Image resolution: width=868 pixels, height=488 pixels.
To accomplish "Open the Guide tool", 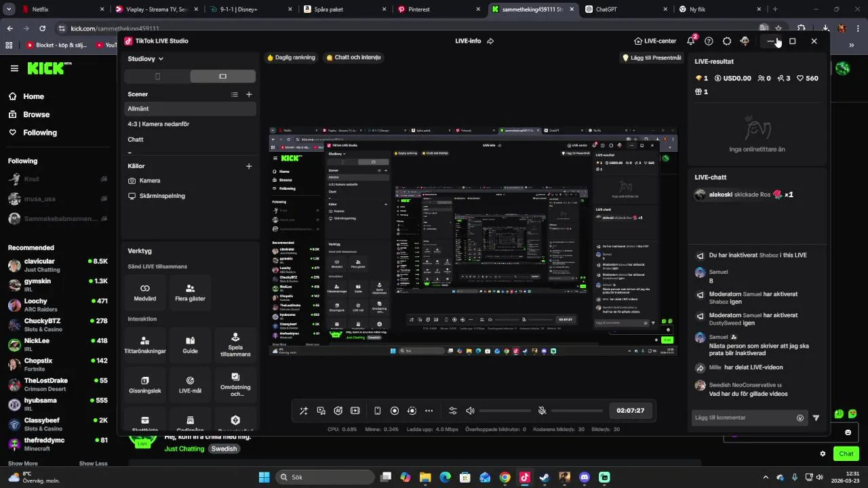I will point(190,345).
